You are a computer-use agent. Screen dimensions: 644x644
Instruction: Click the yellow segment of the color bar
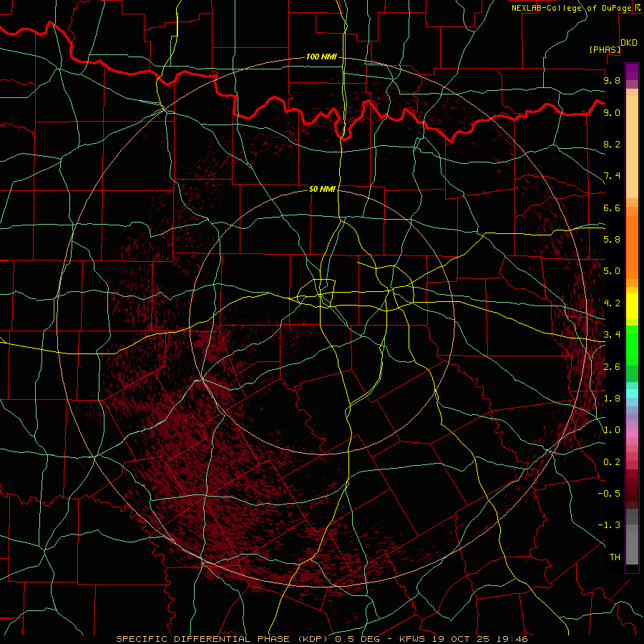pos(632,306)
